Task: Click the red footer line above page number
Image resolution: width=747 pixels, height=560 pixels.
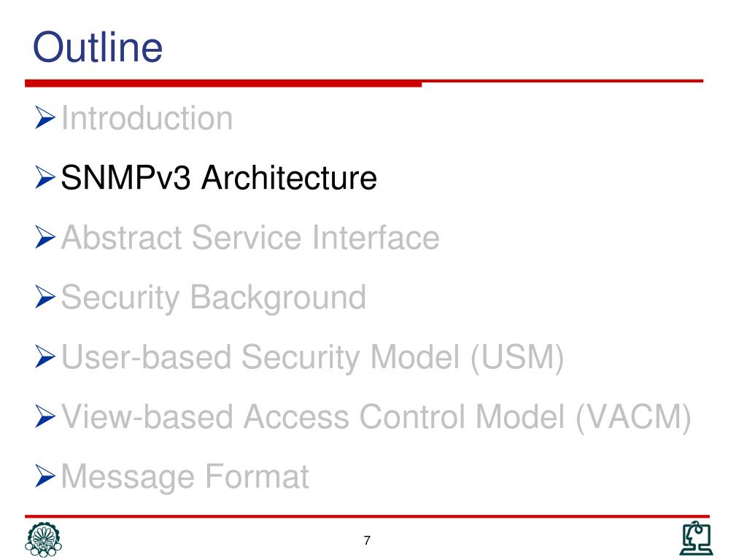Action: coord(368,516)
